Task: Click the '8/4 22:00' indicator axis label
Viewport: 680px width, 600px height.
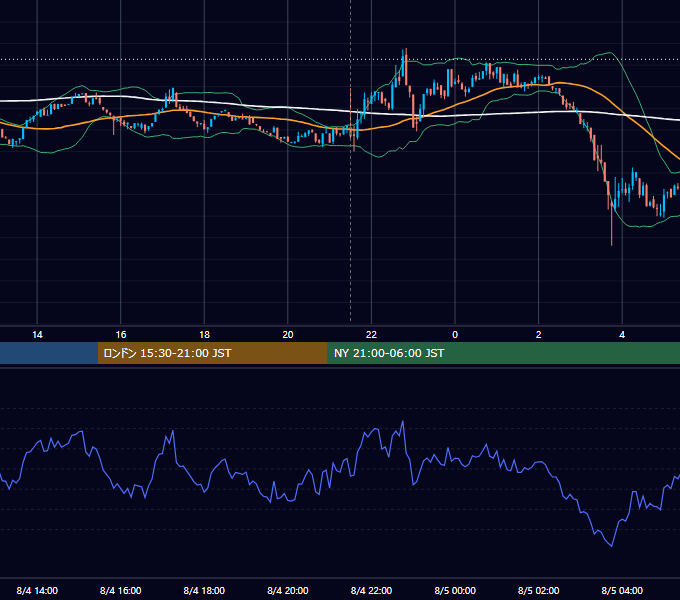Action: point(371,590)
